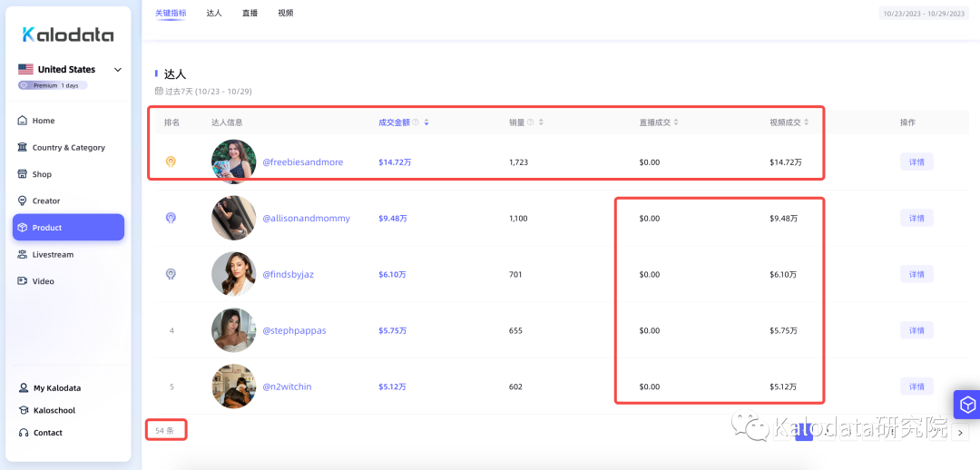Toggle sort arrows on 直播成交 column

(x=676, y=122)
